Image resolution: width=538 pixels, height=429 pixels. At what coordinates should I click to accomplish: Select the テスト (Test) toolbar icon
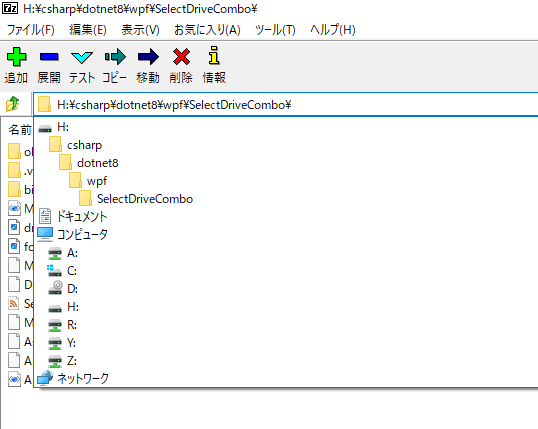click(x=82, y=57)
